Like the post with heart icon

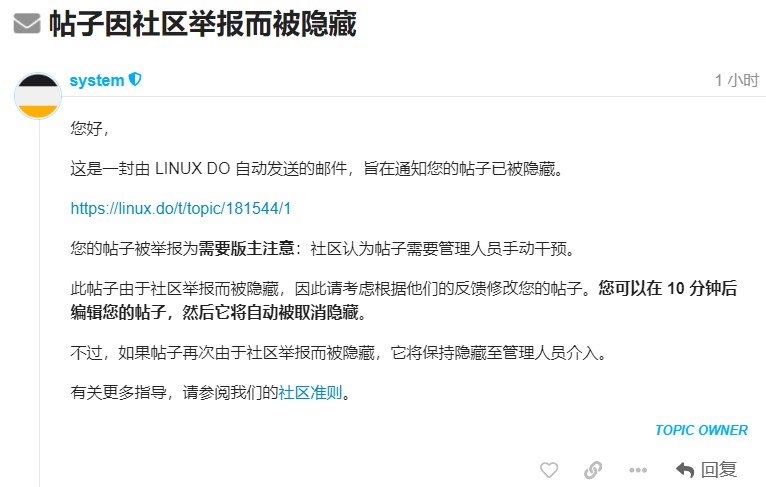pos(549,470)
